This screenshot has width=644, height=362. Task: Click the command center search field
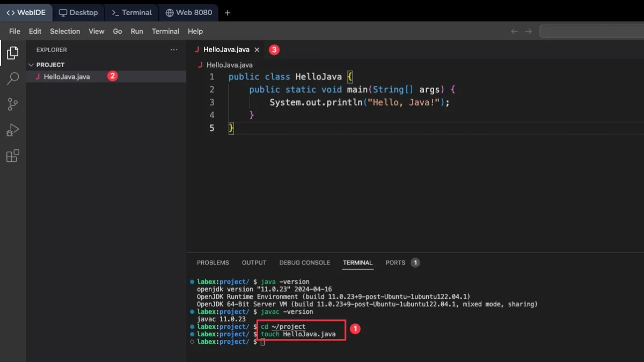coord(591,31)
